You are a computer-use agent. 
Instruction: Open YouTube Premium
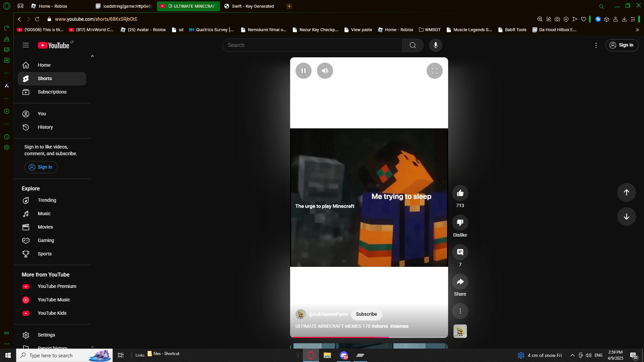coord(52,286)
